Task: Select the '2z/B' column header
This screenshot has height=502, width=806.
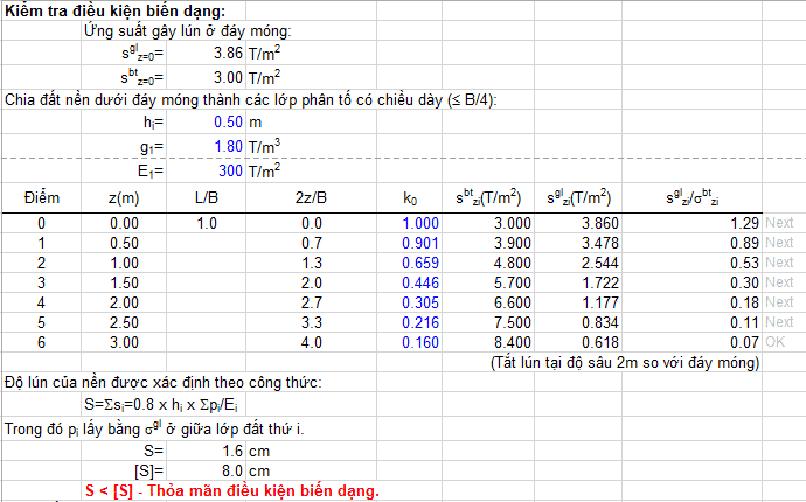Action: (312, 198)
